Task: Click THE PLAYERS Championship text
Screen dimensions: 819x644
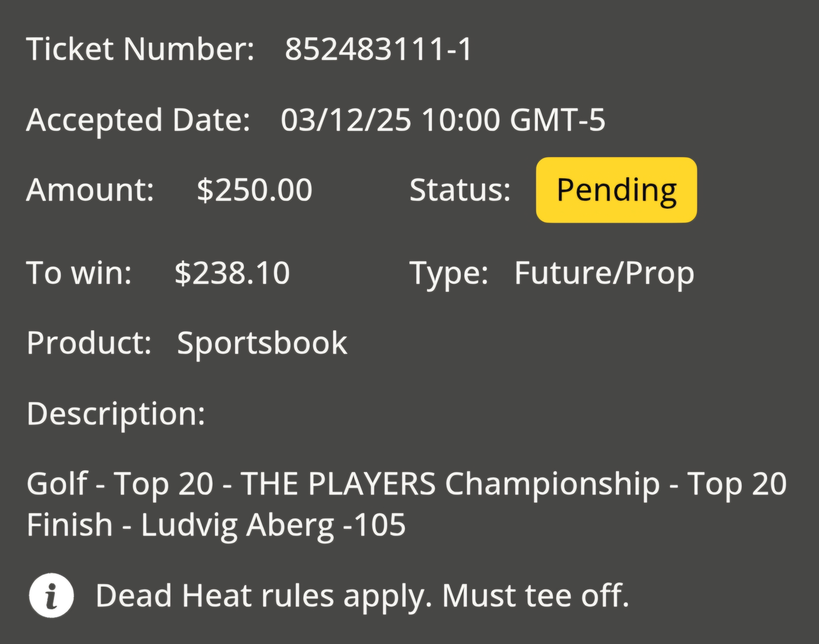Action: tap(450, 485)
